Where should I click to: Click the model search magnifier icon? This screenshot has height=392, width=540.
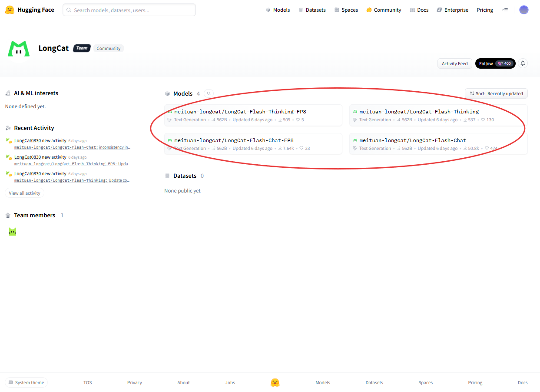tap(209, 93)
